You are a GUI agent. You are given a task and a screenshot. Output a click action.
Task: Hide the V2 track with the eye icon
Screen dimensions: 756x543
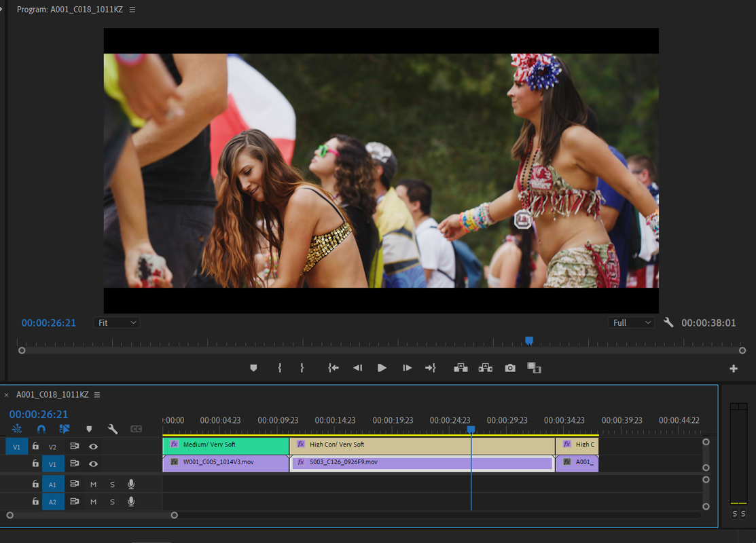93,447
